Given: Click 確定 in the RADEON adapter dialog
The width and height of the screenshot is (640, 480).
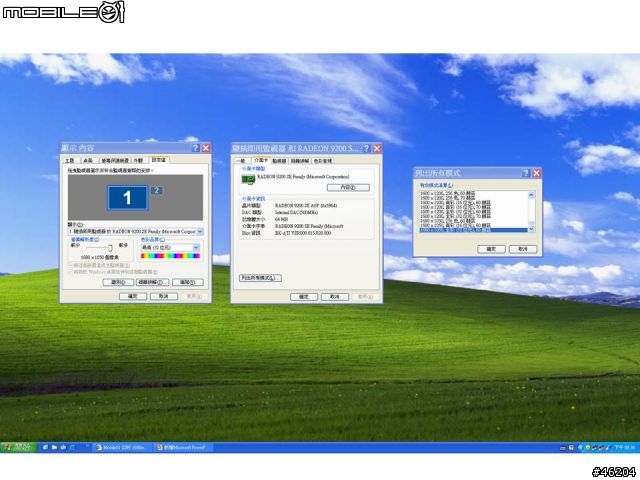Looking at the screenshot, I should (x=304, y=297).
